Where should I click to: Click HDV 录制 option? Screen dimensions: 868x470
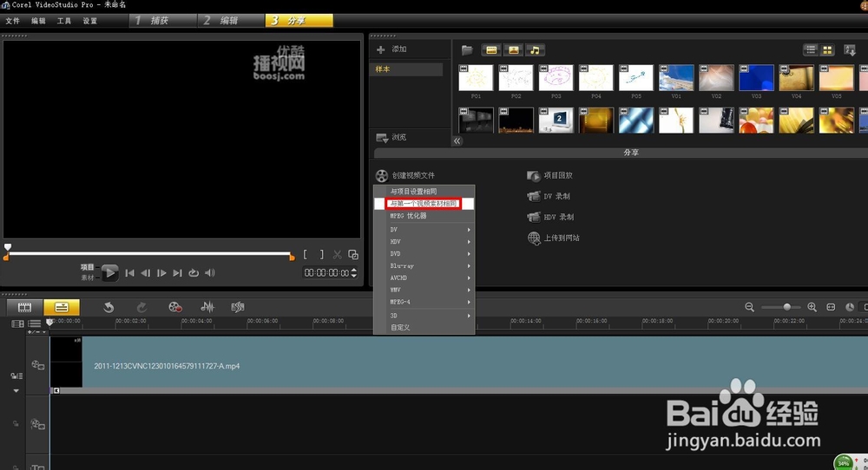click(550, 218)
